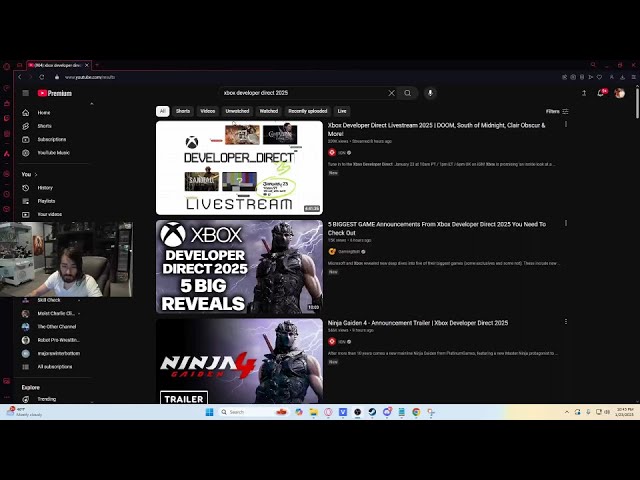This screenshot has height=480, width=640.
Task: Open Ninja Gaiden 4 Announcement Trailer title
Action: click(x=418, y=323)
